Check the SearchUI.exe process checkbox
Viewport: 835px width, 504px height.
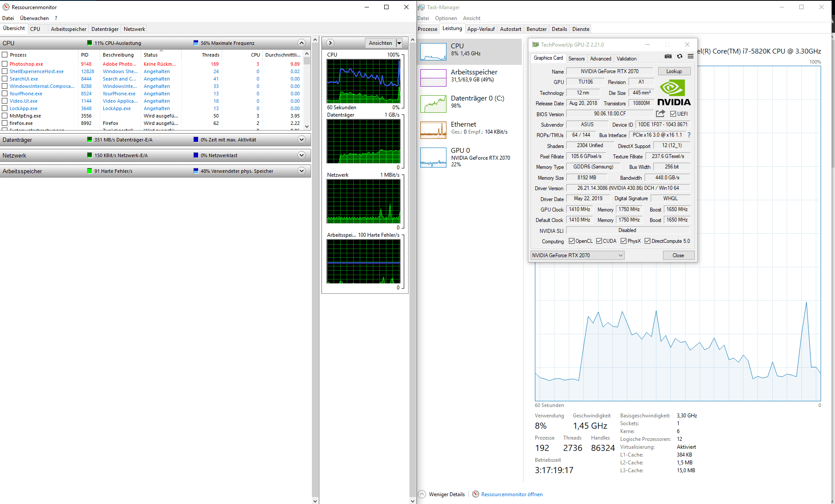tap(5, 79)
